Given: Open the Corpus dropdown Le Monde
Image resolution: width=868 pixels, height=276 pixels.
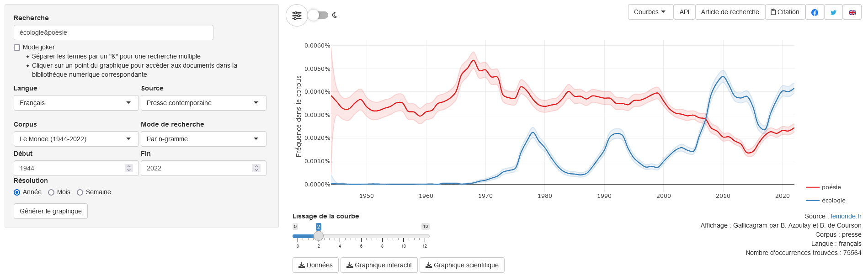Looking at the screenshot, I should (76, 139).
